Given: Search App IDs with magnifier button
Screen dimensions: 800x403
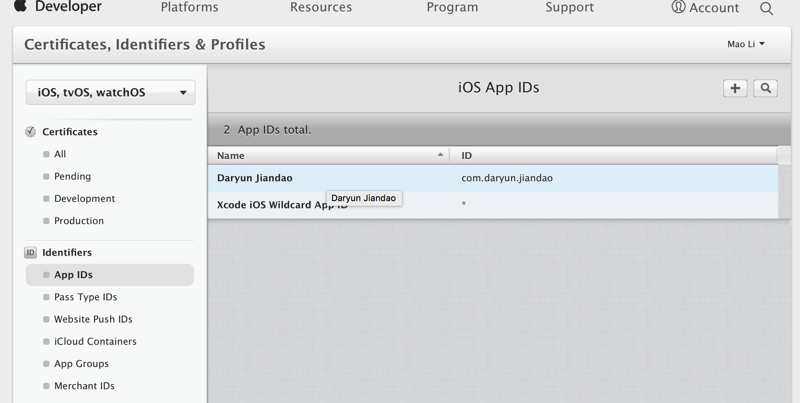Looking at the screenshot, I should click(x=765, y=88).
